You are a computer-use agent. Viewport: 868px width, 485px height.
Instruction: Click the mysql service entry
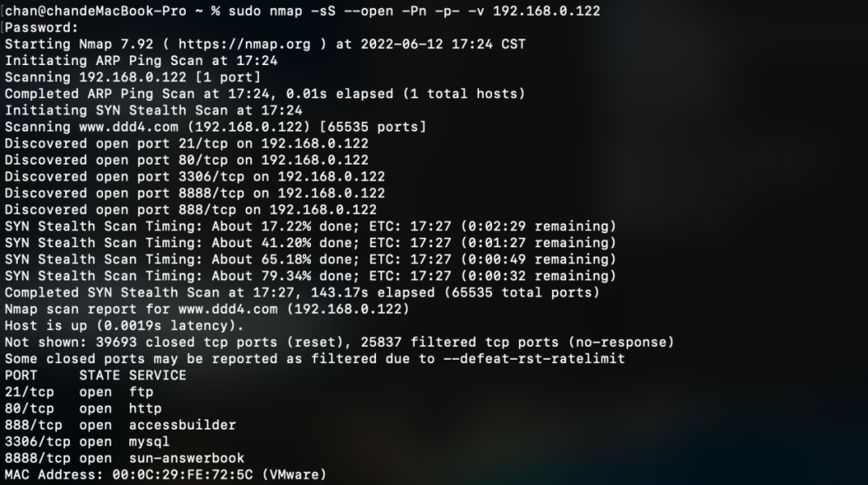(x=149, y=442)
